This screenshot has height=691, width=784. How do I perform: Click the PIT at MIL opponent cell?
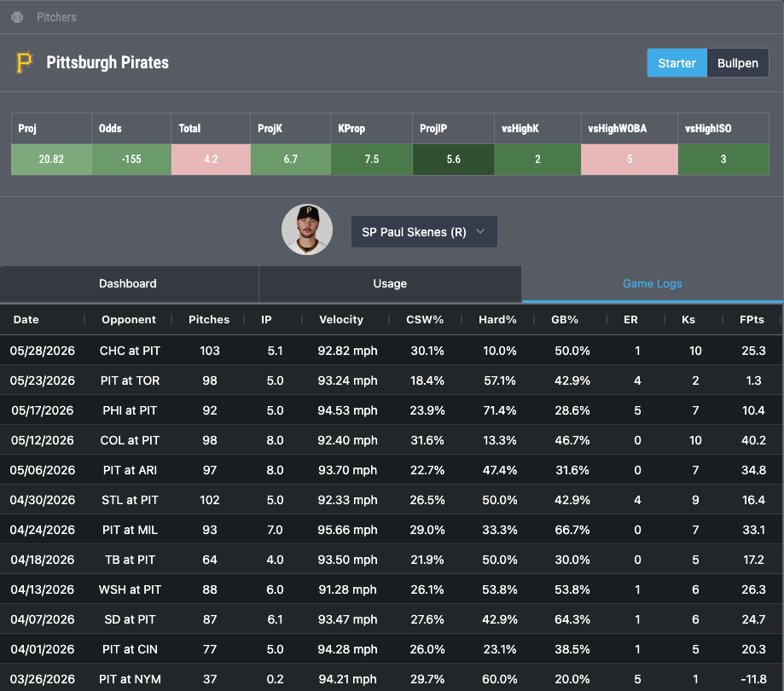pyautogui.click(x=130, y=530)
